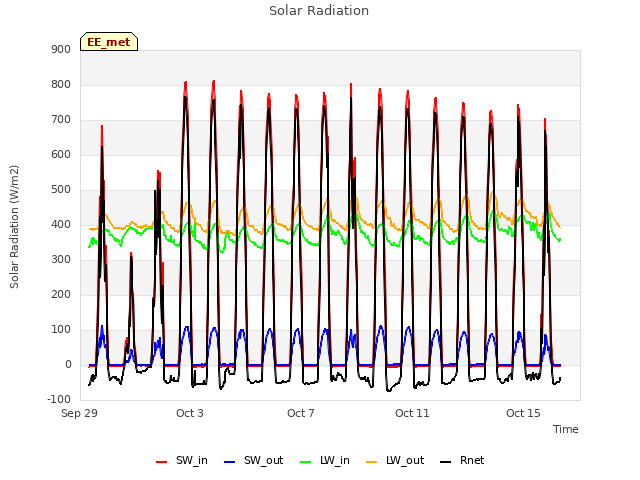Viewport: 640px width, 480px height.
Task: Click the 0 y-axis tick label
Action: coord(68,364)
